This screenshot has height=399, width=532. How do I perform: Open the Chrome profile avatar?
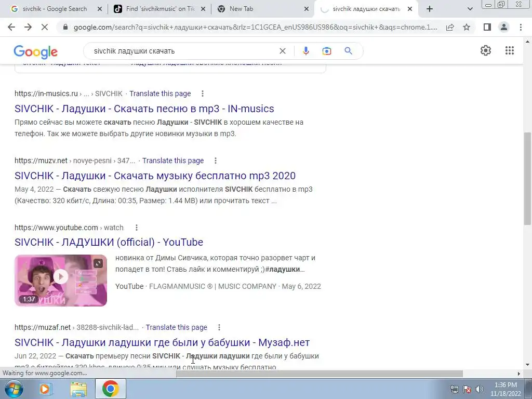tap(504, 27)
